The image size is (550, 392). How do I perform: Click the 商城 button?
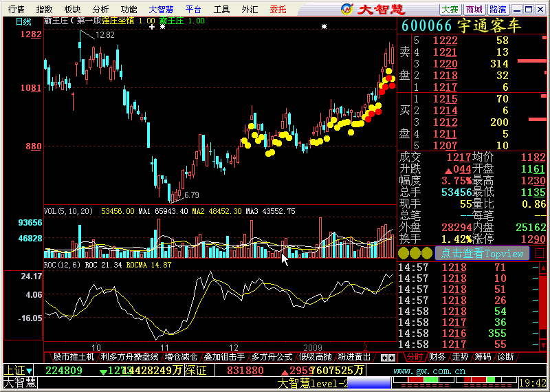pos(474,10)
